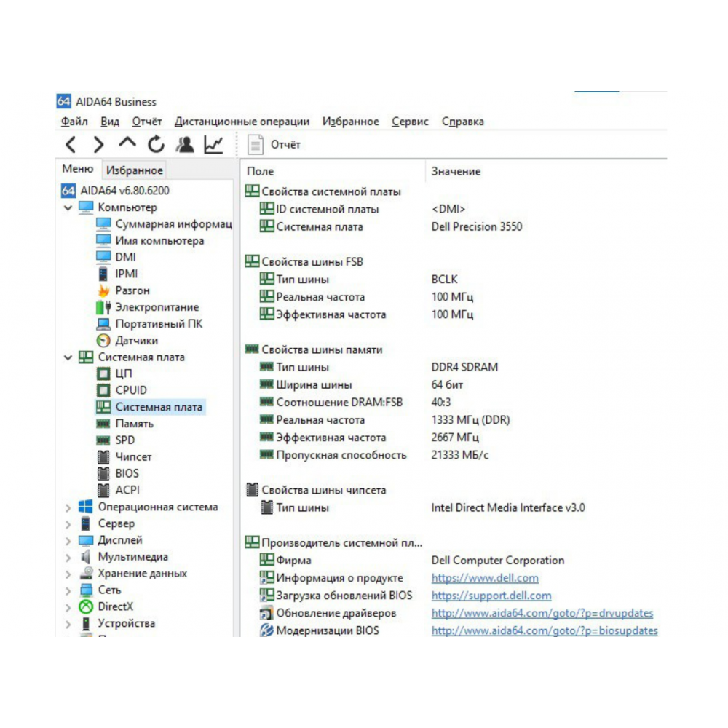Expand the Дисплей tree node

coord(68,542)
